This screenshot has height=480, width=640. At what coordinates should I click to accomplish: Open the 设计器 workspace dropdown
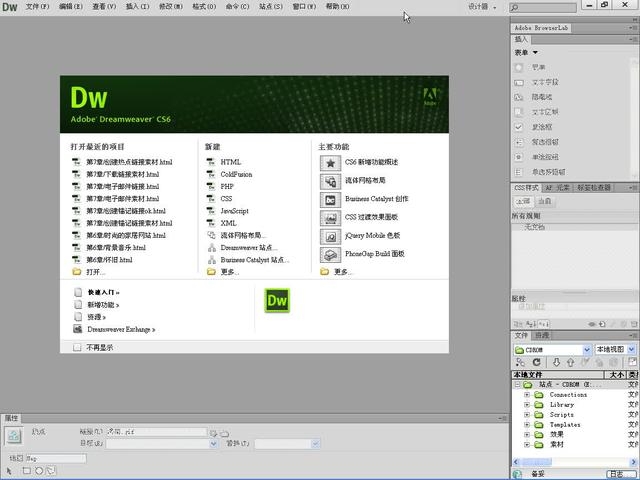click(x=482, y=7)
